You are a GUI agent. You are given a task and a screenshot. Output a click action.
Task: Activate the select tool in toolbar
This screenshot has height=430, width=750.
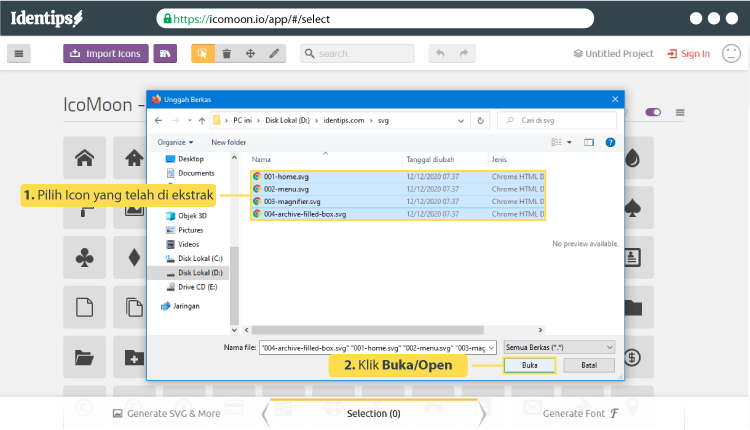point(203,54)
